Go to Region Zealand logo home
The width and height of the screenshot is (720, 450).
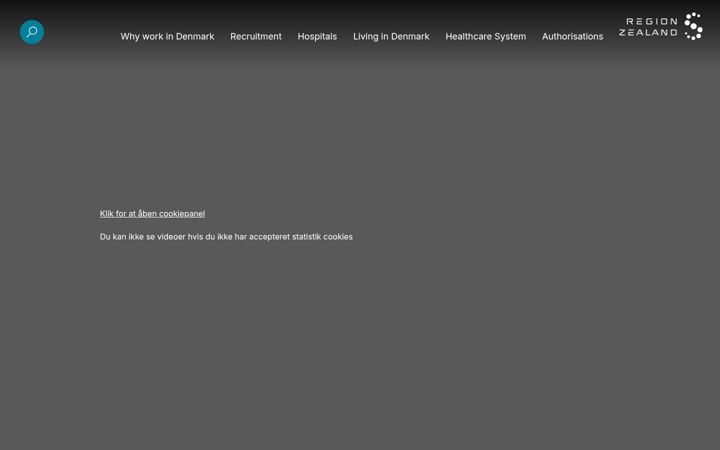[660, 27]
